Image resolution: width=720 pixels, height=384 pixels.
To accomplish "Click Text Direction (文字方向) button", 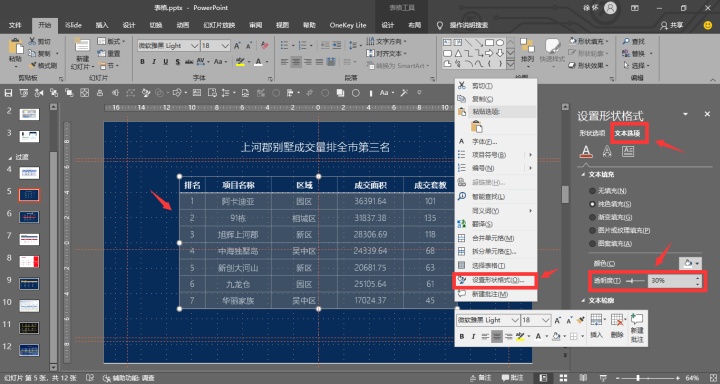I will [x=386, y=41].
